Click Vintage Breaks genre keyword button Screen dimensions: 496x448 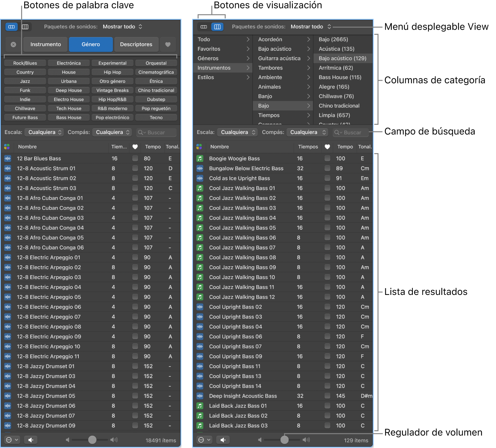(x=112, y=90)
